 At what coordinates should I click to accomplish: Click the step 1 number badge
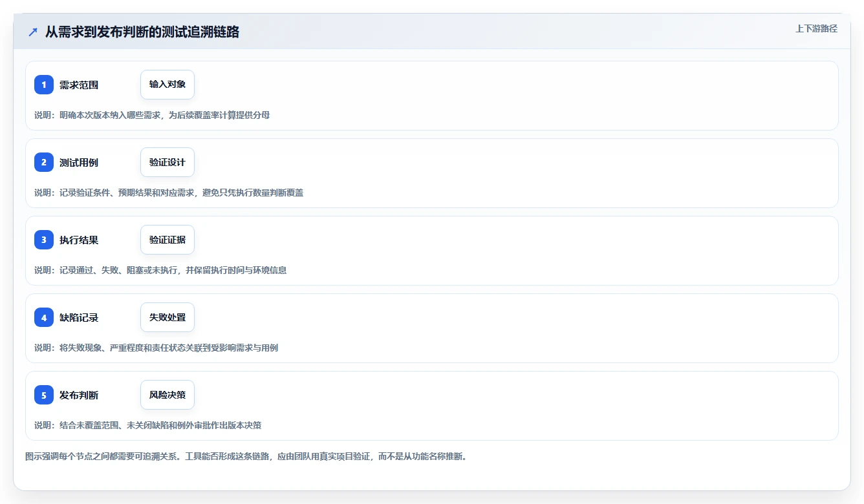44,85
